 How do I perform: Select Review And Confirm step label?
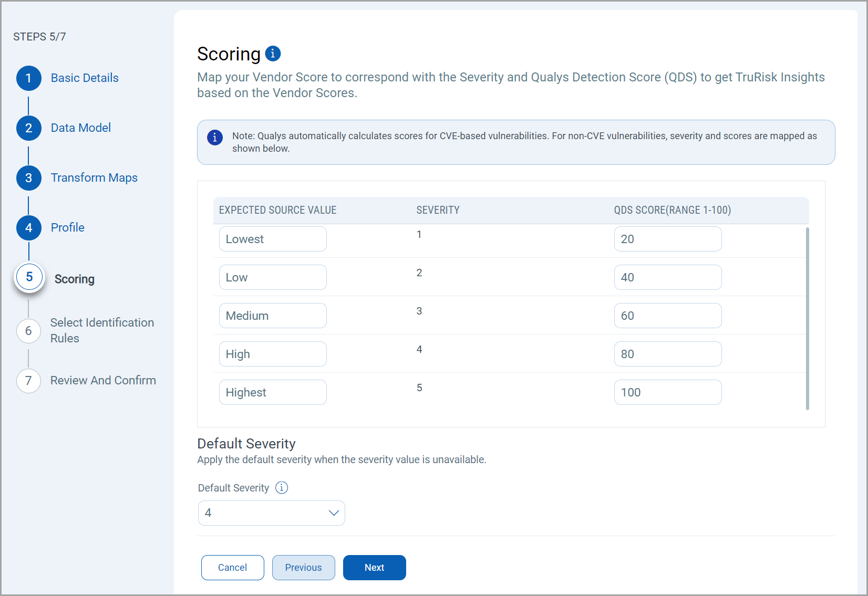pyautogui.click(x=103, y=381)
